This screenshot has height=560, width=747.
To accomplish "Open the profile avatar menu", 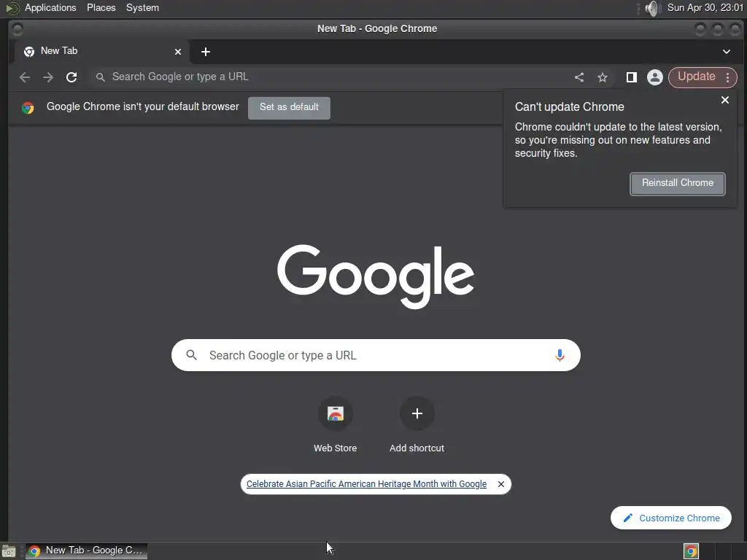I will pyautogui.click(x=655, y=77).
